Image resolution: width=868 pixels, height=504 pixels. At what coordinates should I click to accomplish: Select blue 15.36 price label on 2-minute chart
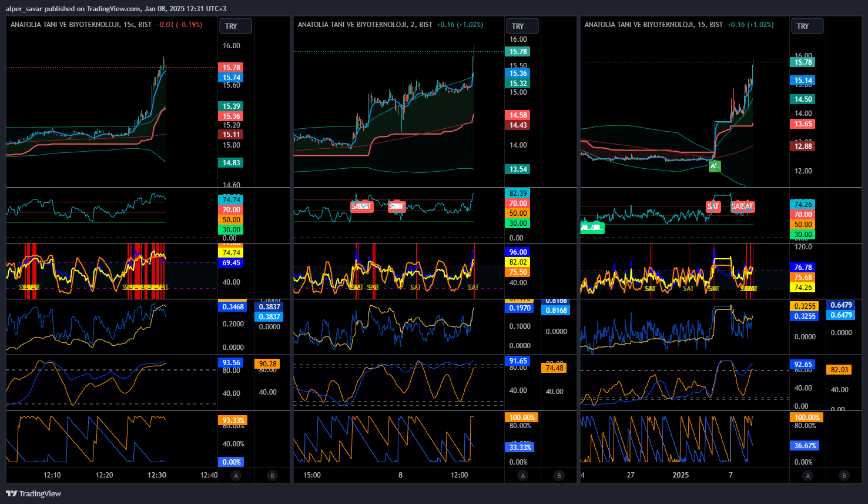pyautogui.click(x=518, y=74)
